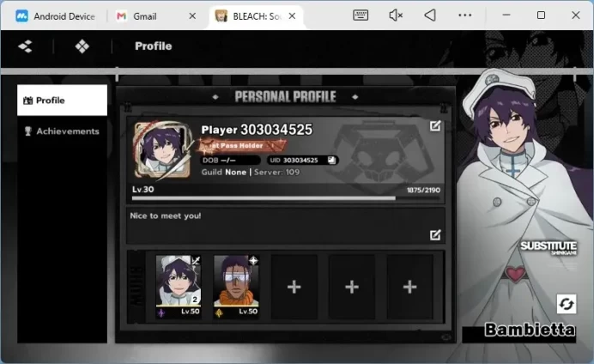This screenshot has height=364, width=594.
Task: Click the Bambietta name label
Action: [530, 330]
